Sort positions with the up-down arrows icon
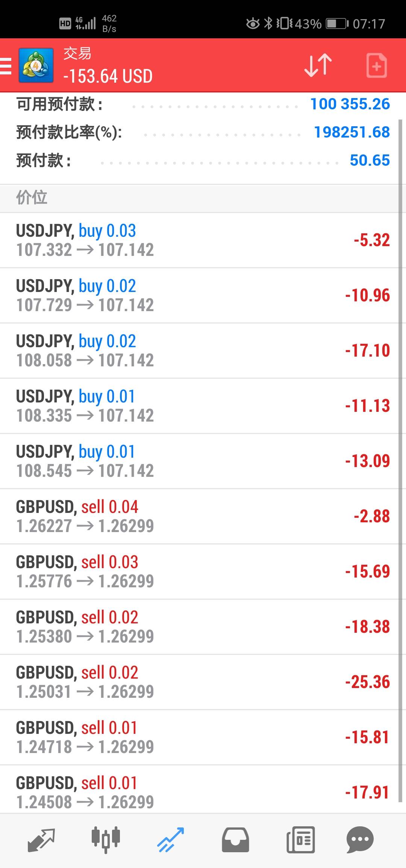 (x=318, y=65)
